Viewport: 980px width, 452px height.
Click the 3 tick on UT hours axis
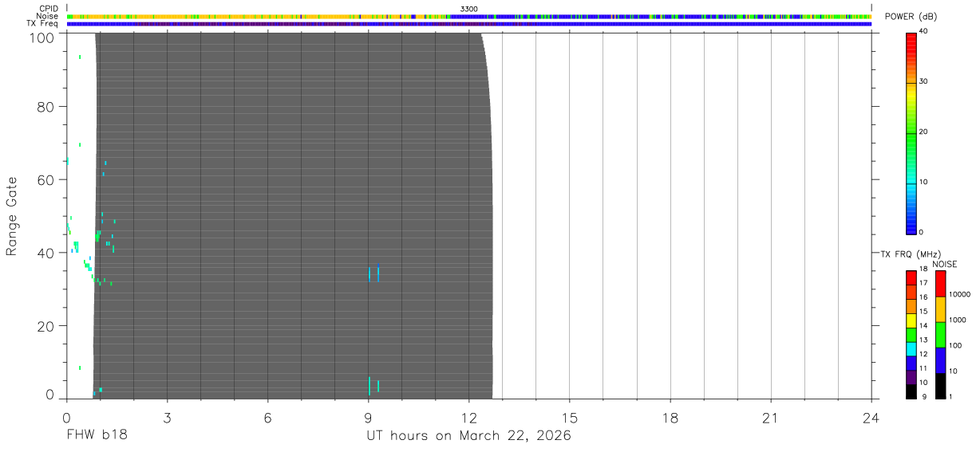167,417
